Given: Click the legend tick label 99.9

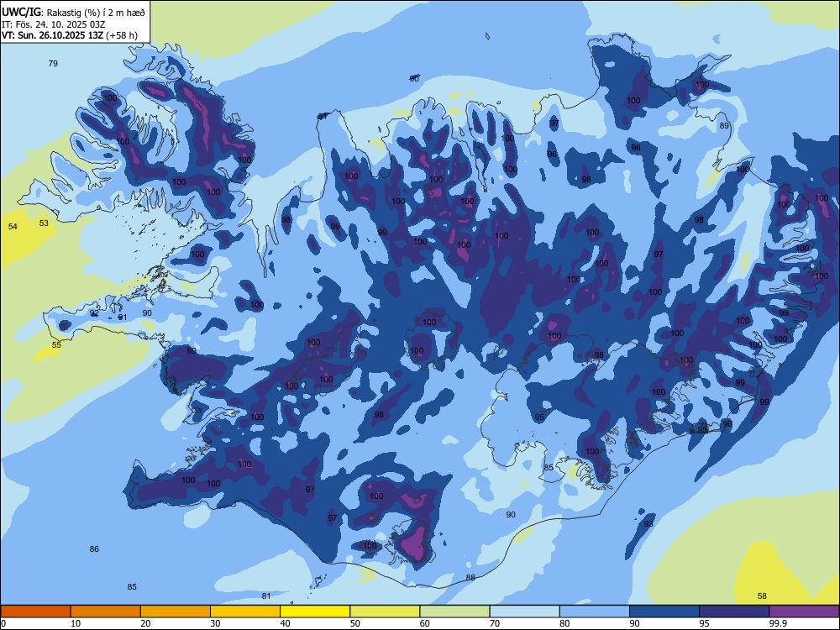Looking at the screenshot, I should 778,623.
